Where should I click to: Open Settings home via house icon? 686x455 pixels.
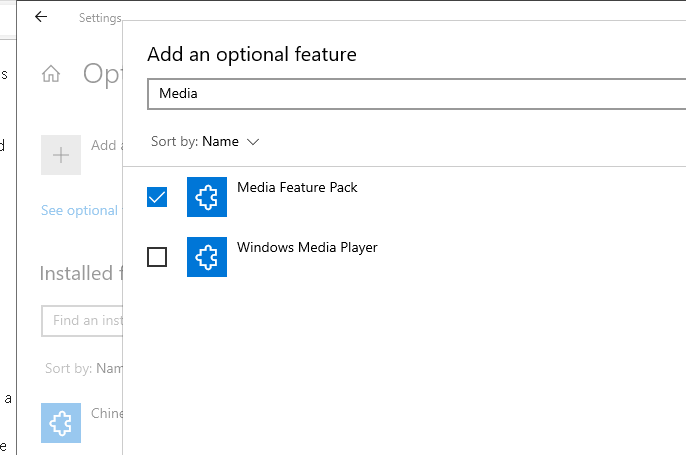pyautogui.click(x=51, y=74)
